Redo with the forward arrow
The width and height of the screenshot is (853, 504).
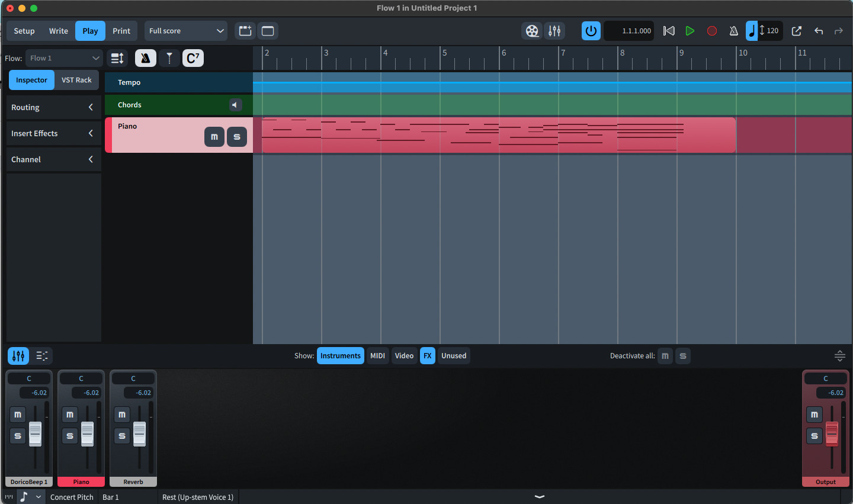pyautogui.click(x=839, y=31)
